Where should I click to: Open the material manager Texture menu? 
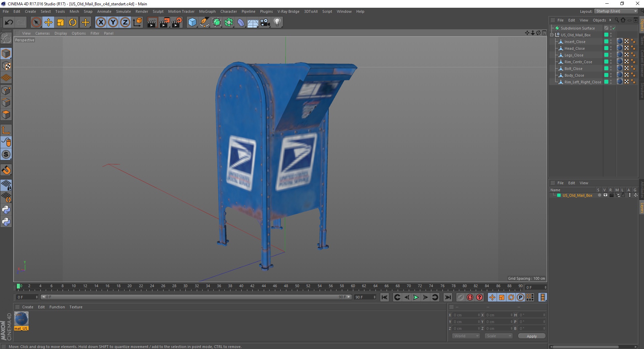point(76,307)
